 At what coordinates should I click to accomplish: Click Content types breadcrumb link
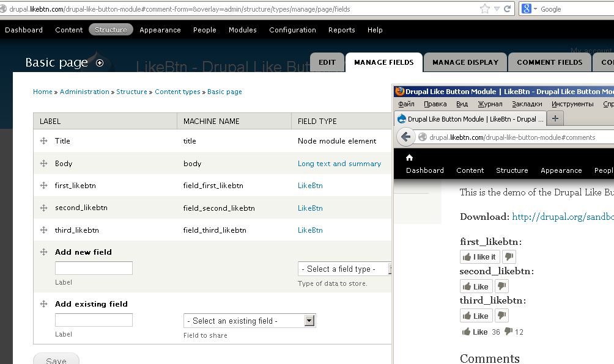tap(177, 92)
